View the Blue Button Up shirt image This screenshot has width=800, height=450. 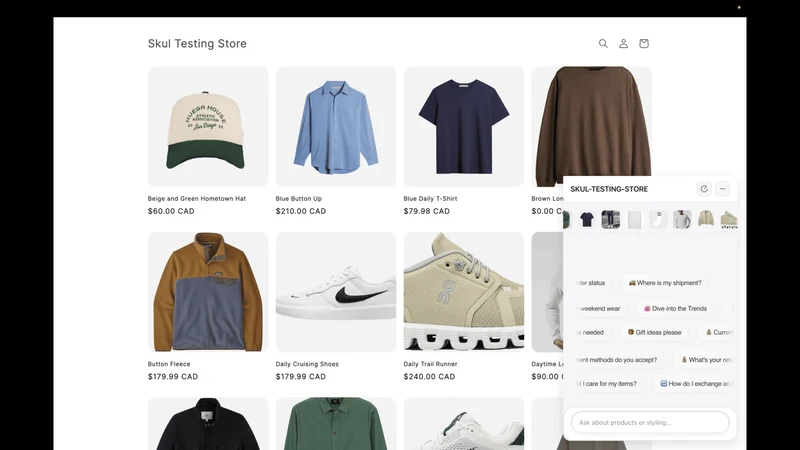336,126
